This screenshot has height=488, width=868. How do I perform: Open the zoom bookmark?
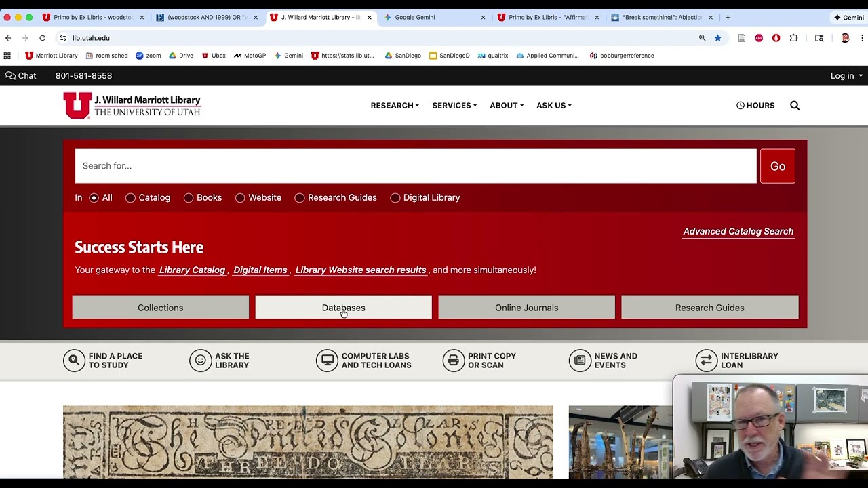pos(148,56)
